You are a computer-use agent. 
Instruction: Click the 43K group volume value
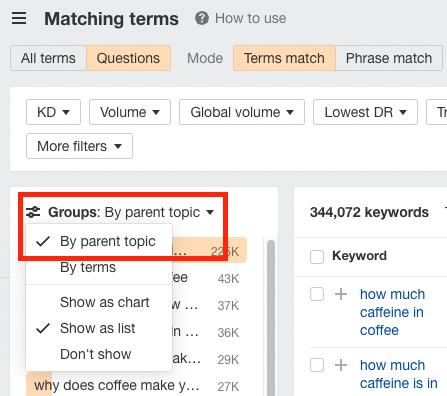pyautogui.click(x=228, y=279)
